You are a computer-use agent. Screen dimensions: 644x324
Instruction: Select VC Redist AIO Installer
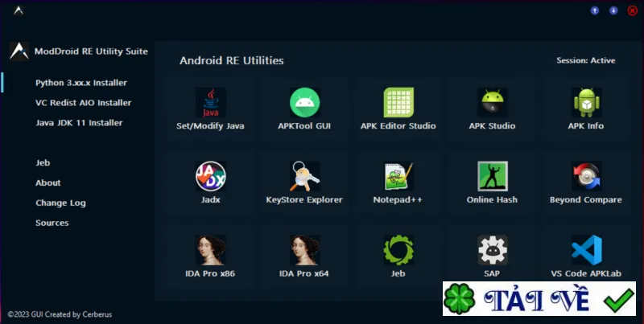(x=84, y=103)
